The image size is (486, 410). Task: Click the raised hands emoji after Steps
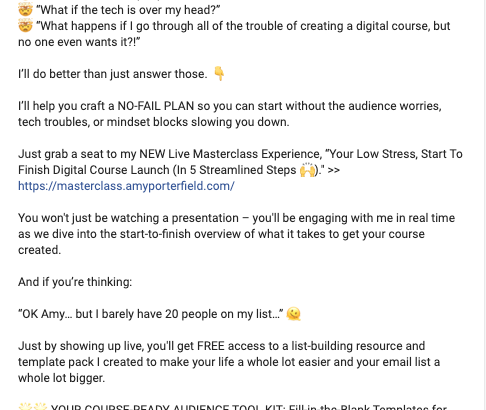click(x=307, y=170)
